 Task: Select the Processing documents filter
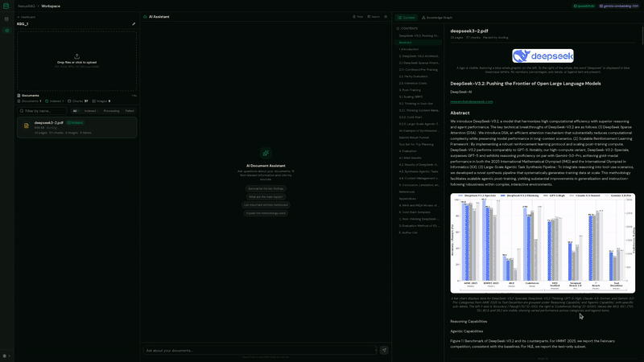pos(111,111)
